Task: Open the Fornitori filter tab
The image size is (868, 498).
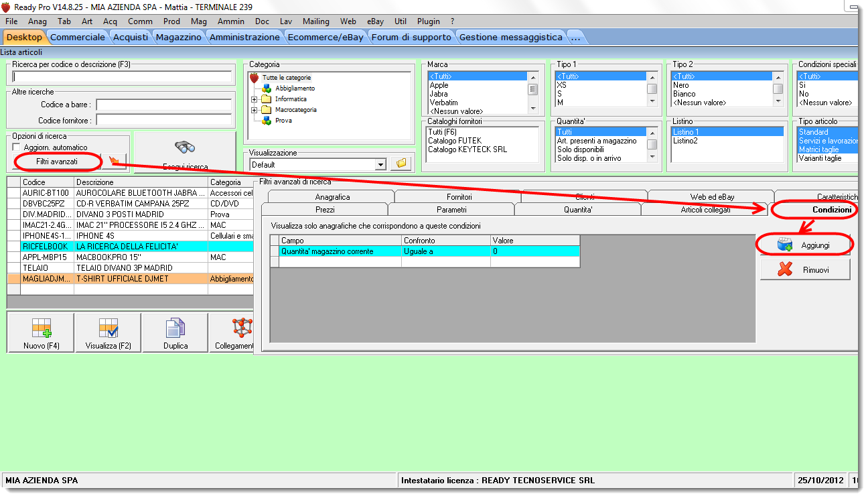Action: pos(459,197)
